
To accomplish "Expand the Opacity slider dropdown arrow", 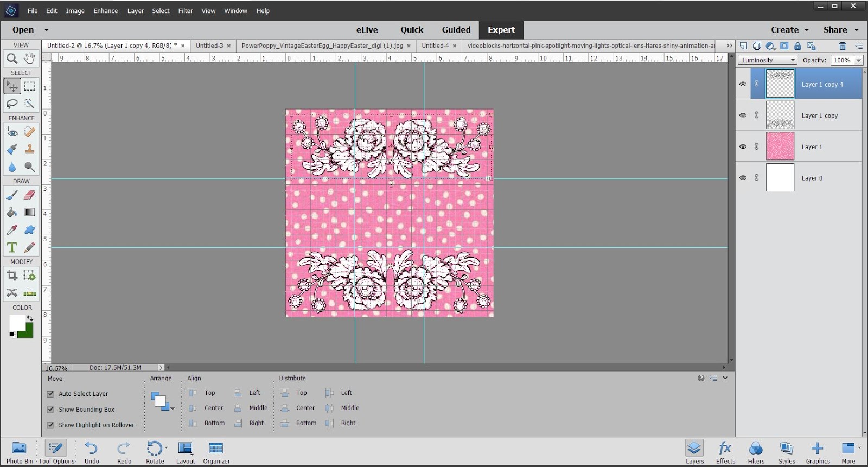I will (859, 60).
